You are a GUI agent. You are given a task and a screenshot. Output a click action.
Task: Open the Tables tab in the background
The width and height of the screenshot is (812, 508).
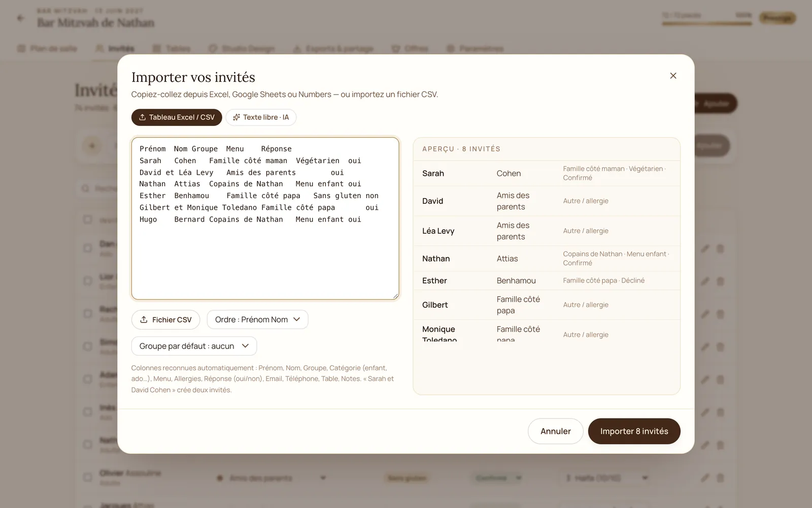tap(172, 49)
